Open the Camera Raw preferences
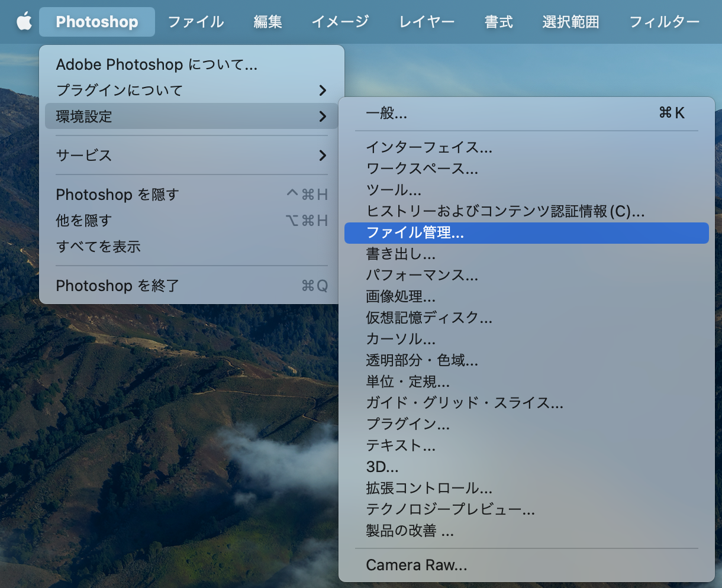 pos(416,564)
